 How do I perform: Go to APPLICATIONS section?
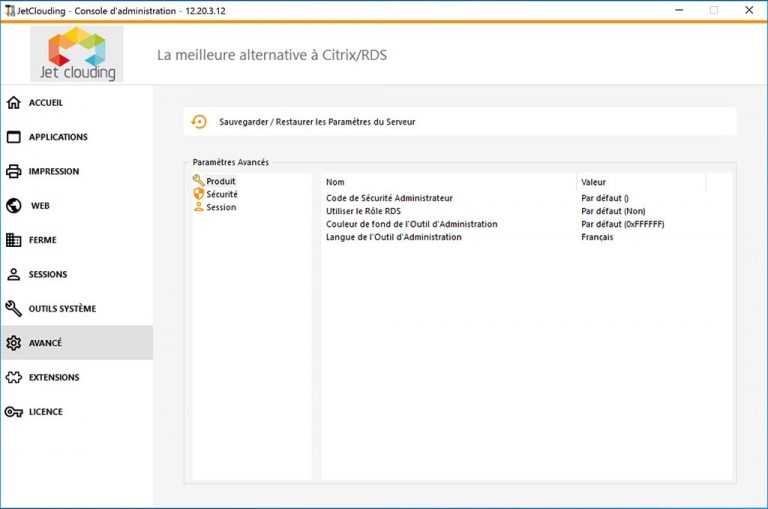(x=58, y=137)
